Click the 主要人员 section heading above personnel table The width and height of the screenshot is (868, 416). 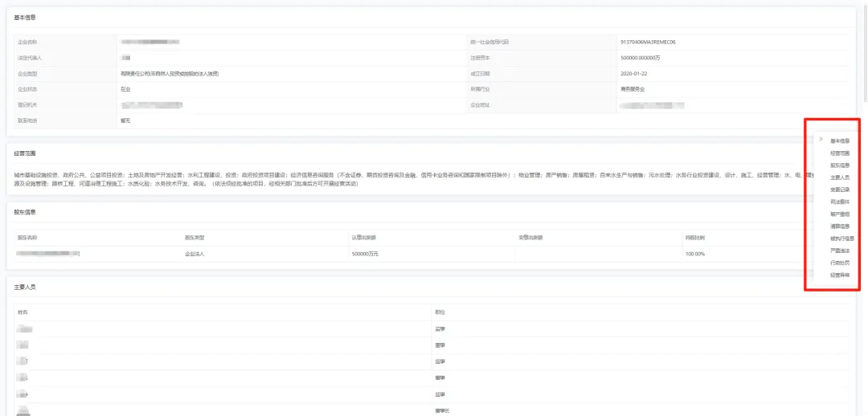click(x=25, y=288)
